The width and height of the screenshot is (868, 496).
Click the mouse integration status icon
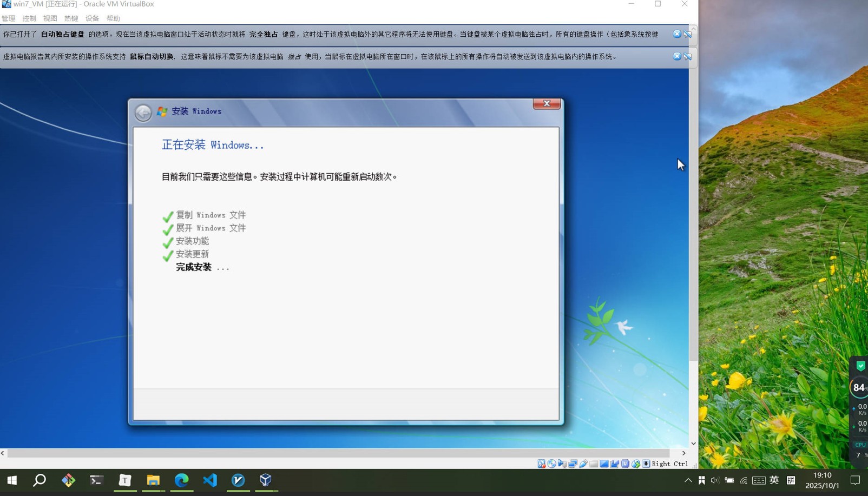pyautogui.click(x=636, y=464)
